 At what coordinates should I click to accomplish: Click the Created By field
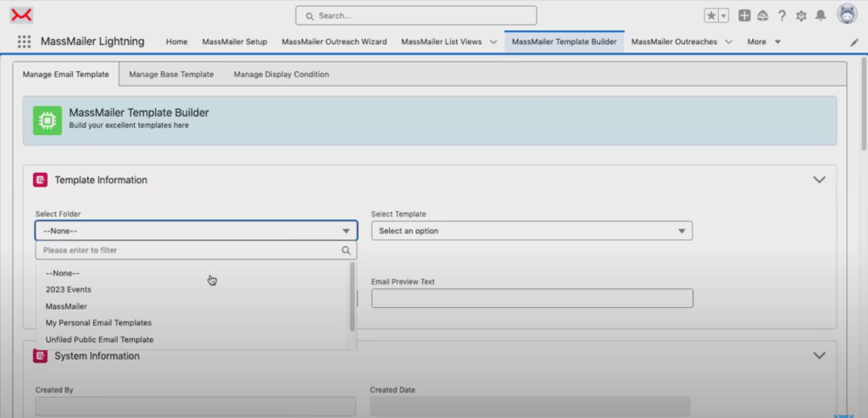point(196,406)
